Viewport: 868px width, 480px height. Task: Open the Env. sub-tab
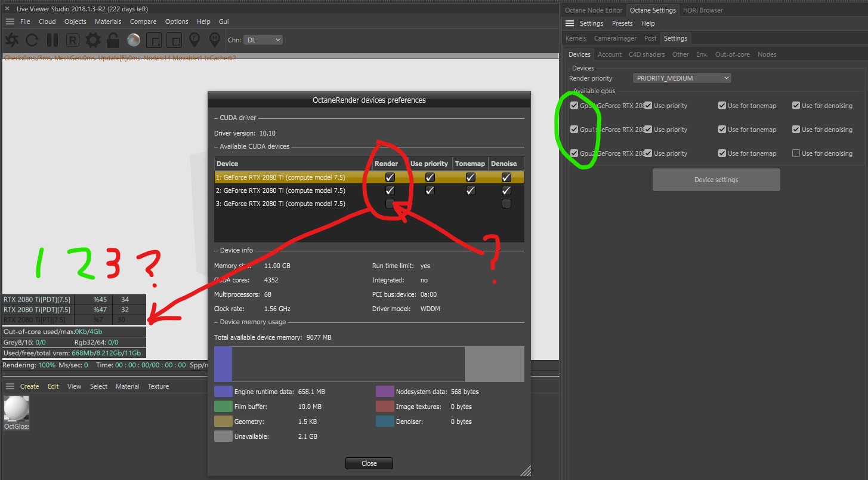[702, 54]
